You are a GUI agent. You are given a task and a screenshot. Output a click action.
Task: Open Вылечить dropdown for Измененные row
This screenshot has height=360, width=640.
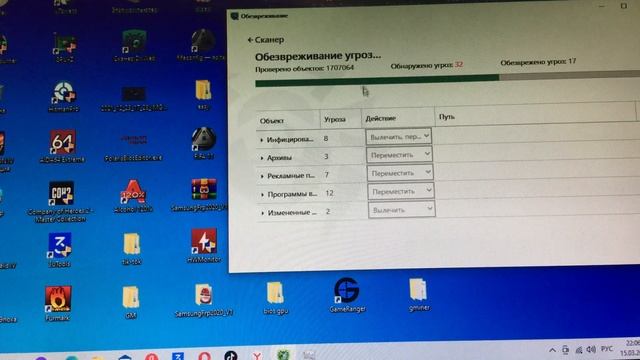coord(401,210)
